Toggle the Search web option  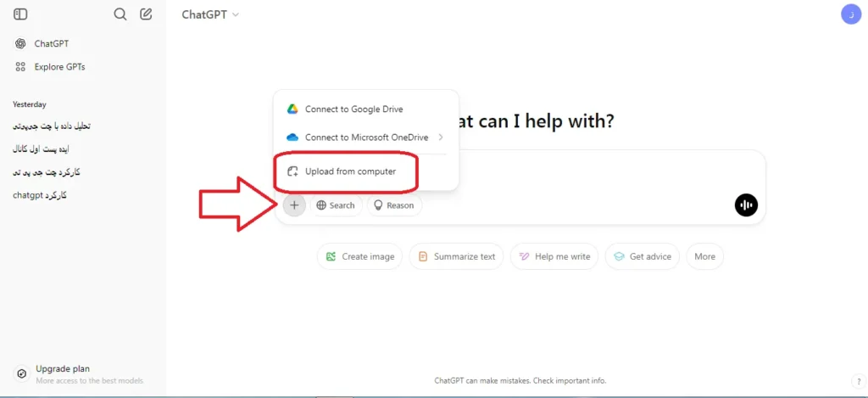pos(336,205)
